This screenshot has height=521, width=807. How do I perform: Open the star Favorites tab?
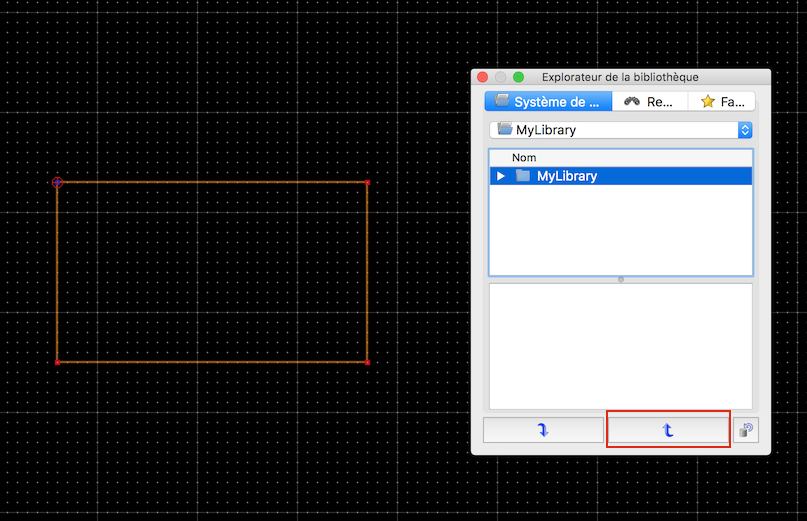722,102
